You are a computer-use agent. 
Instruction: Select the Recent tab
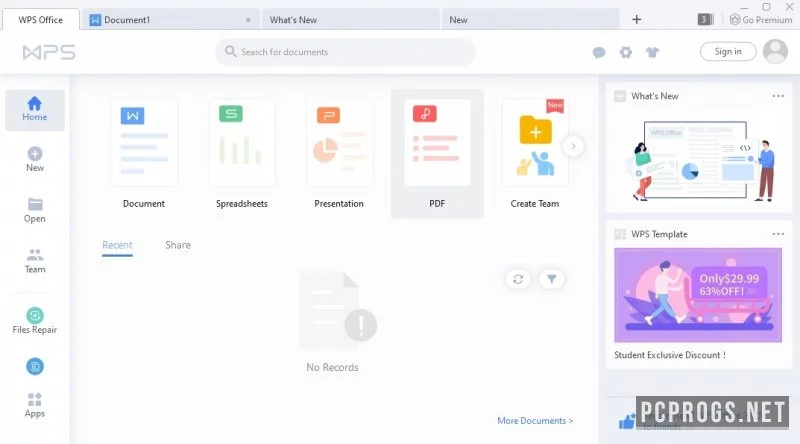coord(117,245)
